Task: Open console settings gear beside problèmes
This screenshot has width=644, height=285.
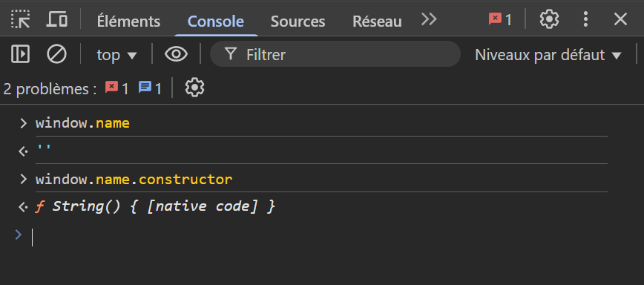Action: [194, 88]
